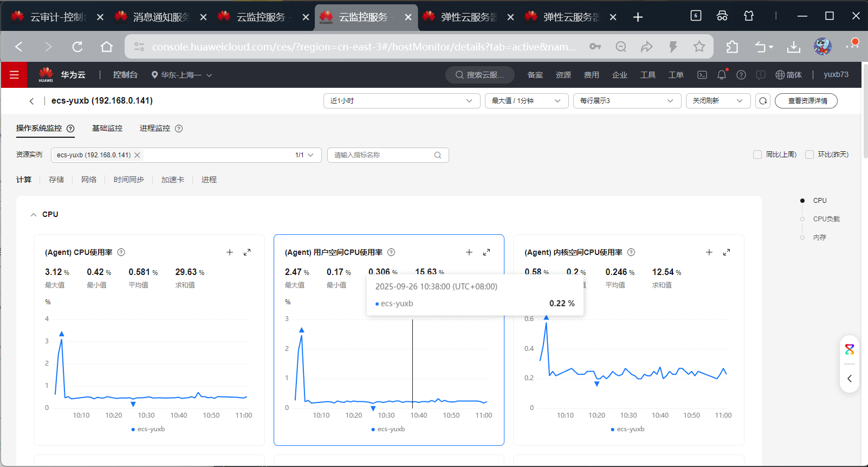The width and height of the screenshot is (868, 467).
Task: Open browser downloads icon
Action: pyautogui.click(x=794, y=47)
